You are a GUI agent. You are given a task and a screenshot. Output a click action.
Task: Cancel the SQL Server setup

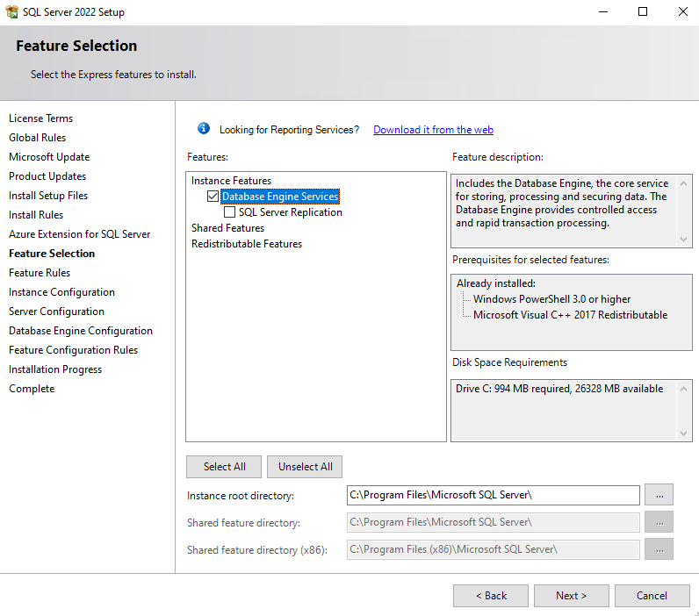coord(652,596)
